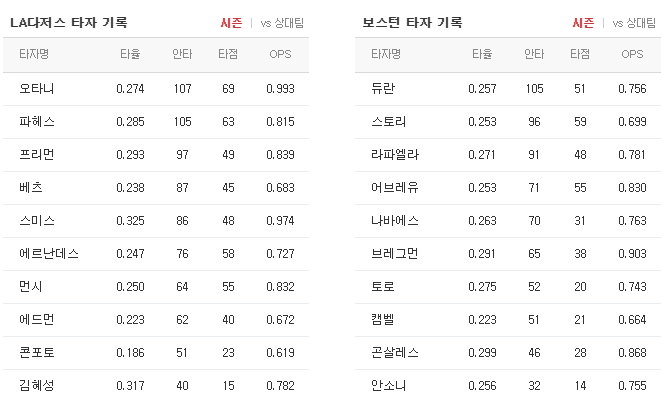Image resolution: width=662 pixels, height=403 pixels.
Task: Open the 듀란 player entry
Action: (383, 89)
